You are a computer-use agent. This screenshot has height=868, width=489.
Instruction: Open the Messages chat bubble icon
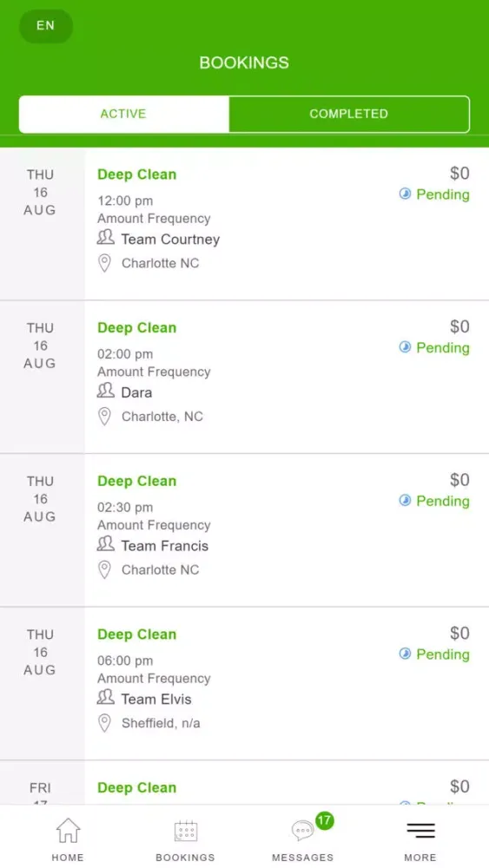point(302,831)
